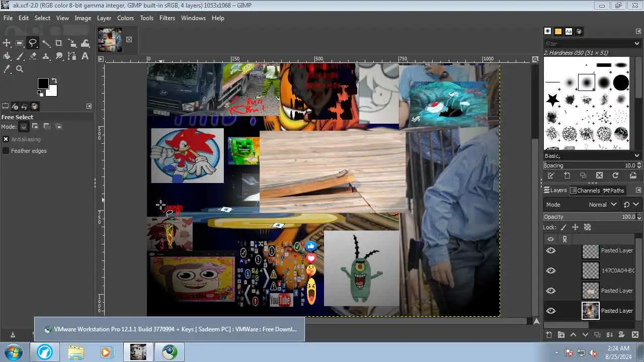Switch to the Channels tab

(585, 191)
